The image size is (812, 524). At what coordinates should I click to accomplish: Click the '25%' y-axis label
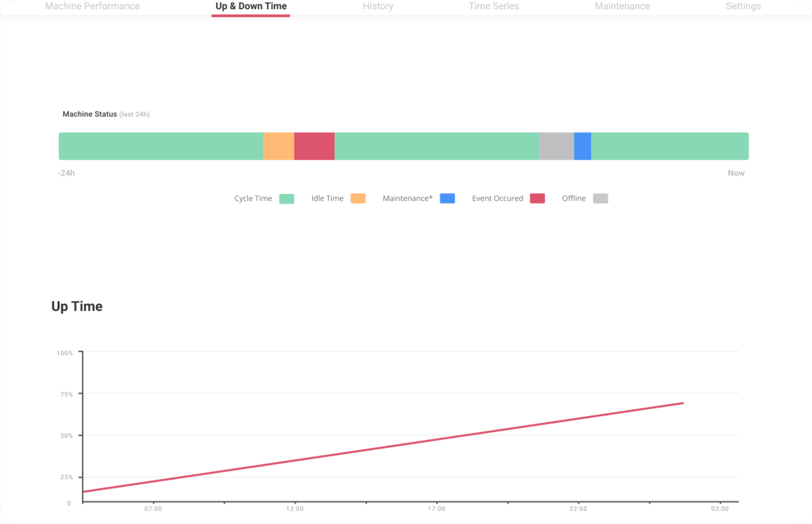66,477
